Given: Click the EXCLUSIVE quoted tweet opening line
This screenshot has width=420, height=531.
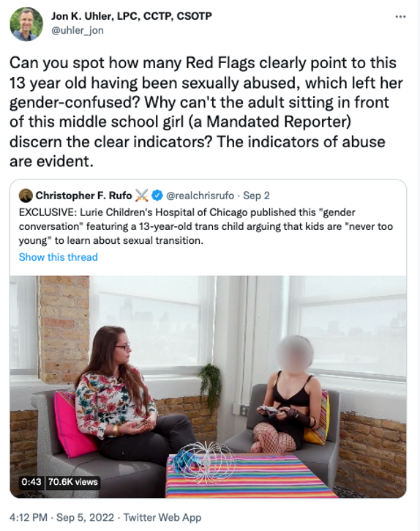Looking at the screenshot, I should [187, 212].
